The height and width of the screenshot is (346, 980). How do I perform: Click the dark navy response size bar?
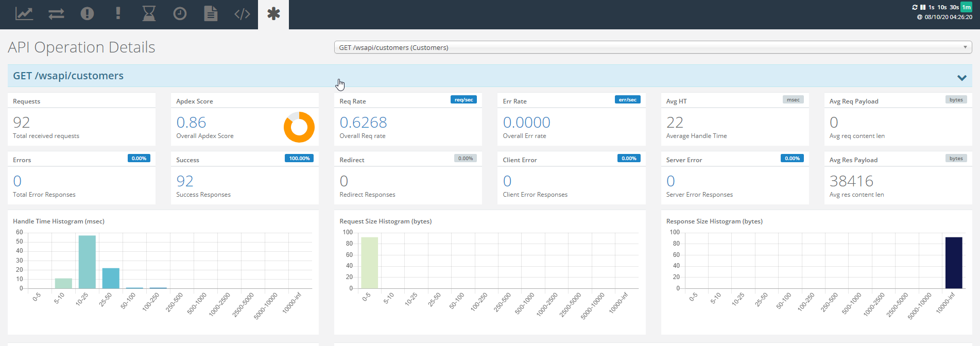(x=954, y=263)
